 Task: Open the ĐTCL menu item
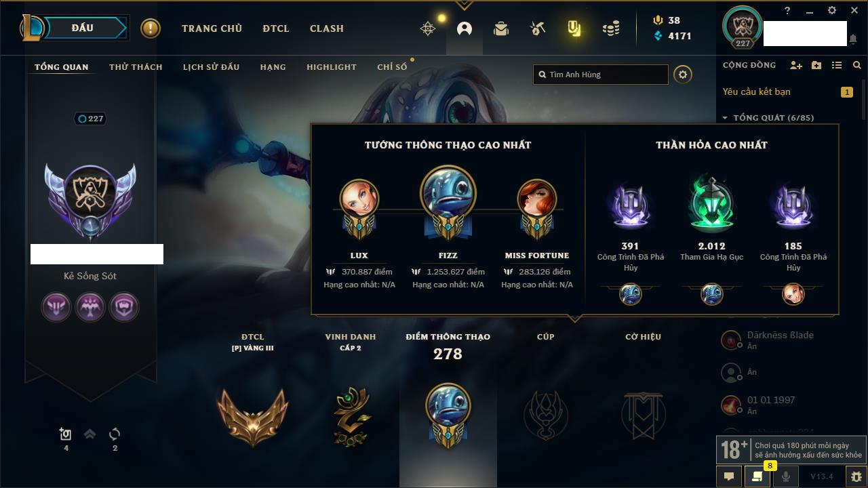pos(276,28)
